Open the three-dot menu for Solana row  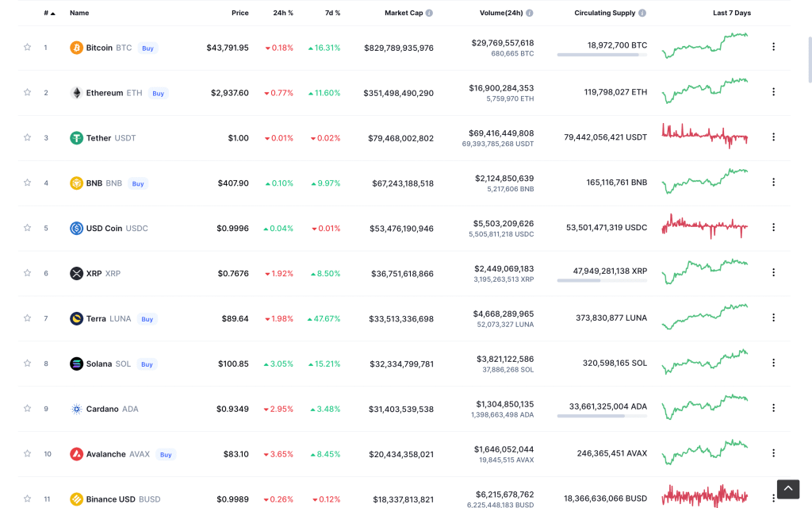[773, 363]
